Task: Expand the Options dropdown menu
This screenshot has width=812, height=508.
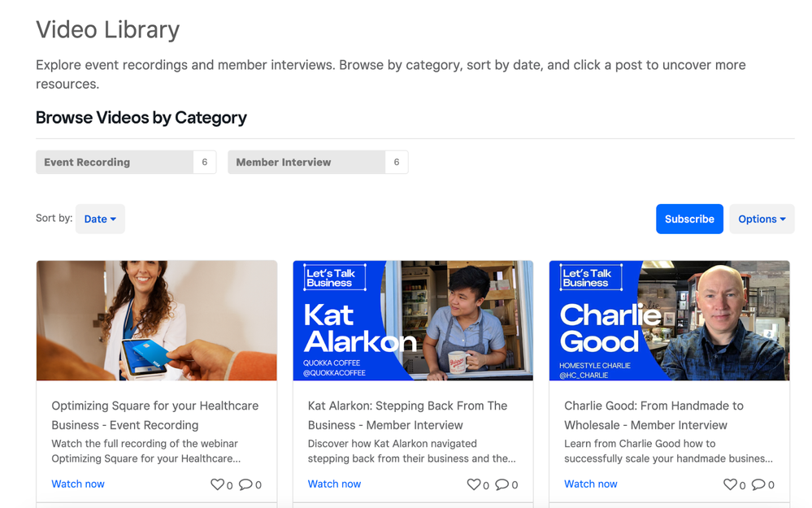Action: point(762,219)
